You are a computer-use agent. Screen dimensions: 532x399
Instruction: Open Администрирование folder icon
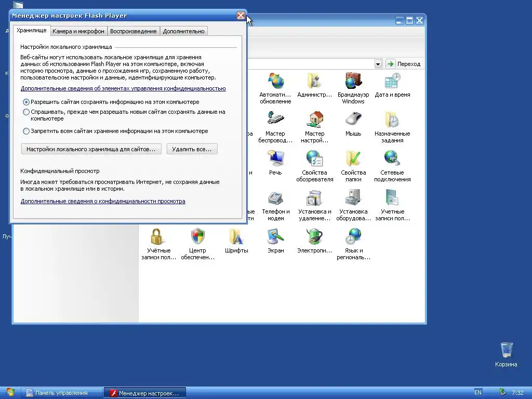pyautogui.click(x=314, y=81)
